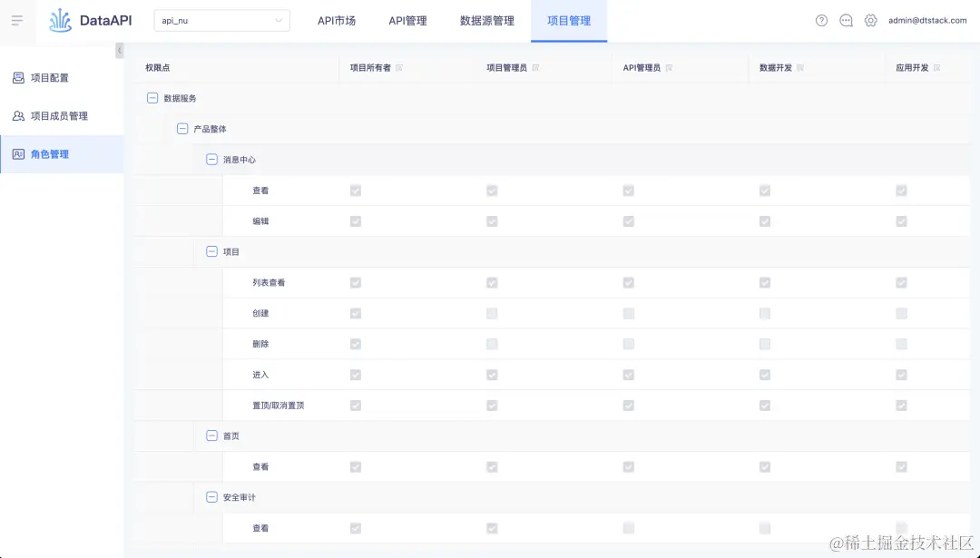
Task: Collapse the 安全审计 section
Action: [211, 496]
